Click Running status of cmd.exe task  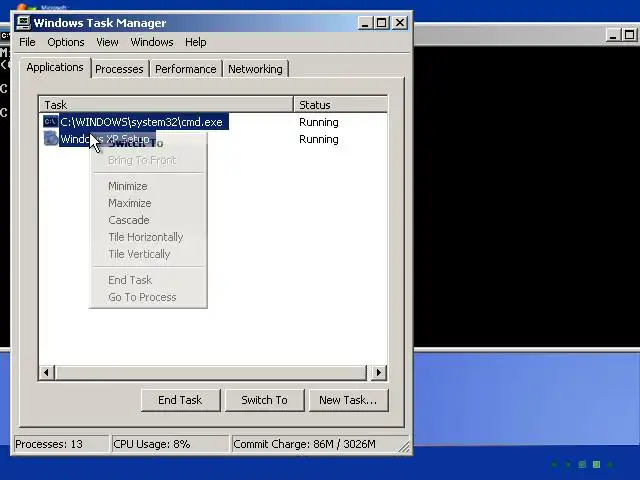319,122
